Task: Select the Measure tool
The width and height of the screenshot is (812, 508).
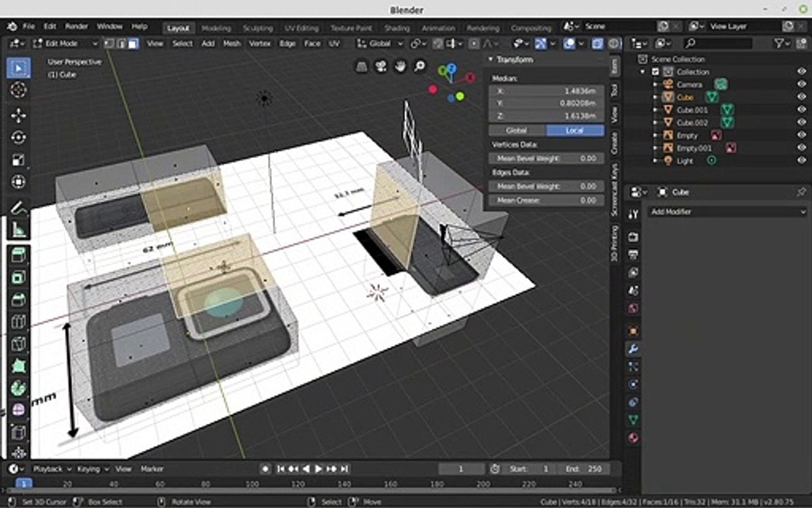Action: (x=18, y=229)
